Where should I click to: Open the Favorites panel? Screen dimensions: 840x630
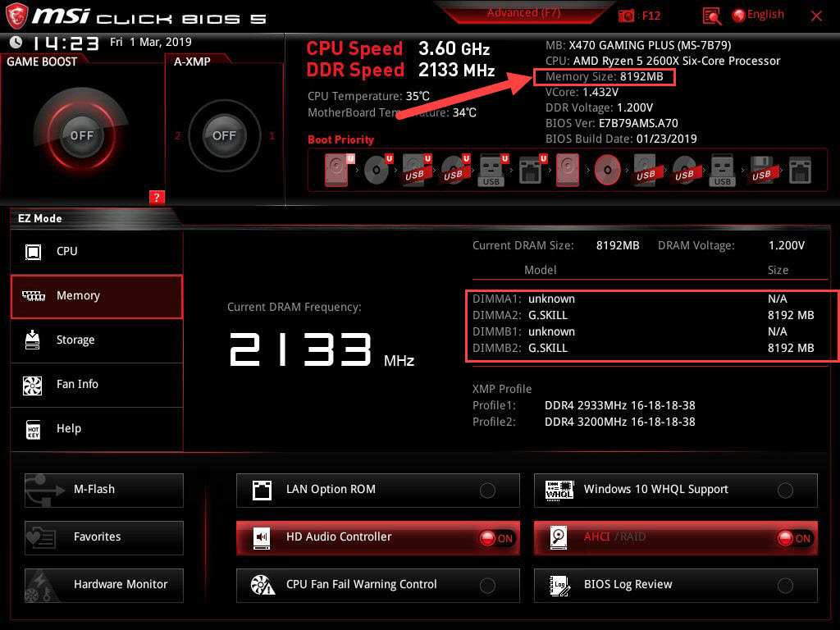click(103, 537)
